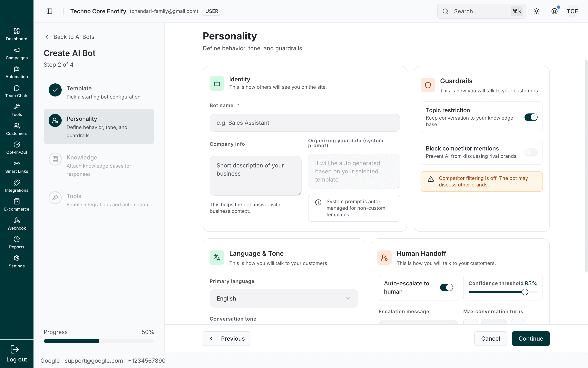The height and width of the screenshot is (368, 588).
Task: Open the Webhook section
Action: coord(17,224)
